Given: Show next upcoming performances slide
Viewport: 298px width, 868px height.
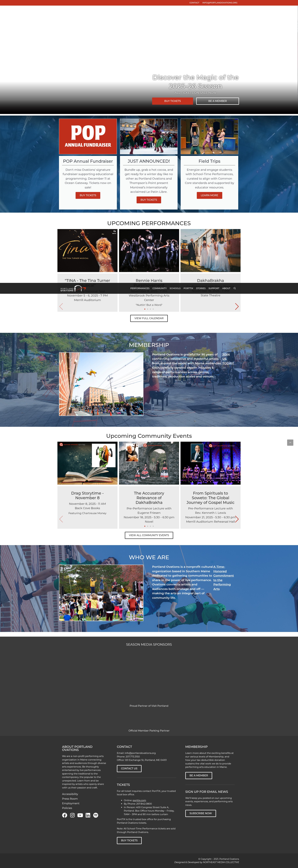Looking at the screenshot, I should 237,306.
